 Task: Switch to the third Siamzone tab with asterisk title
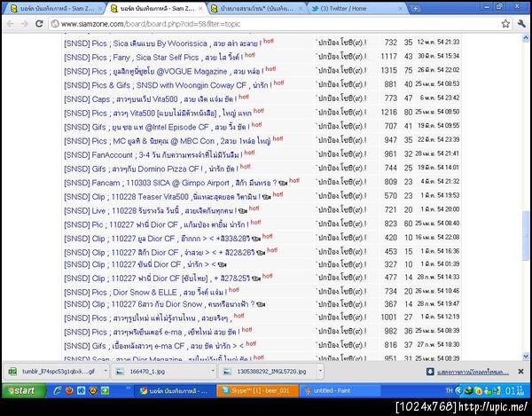(256, 9)
